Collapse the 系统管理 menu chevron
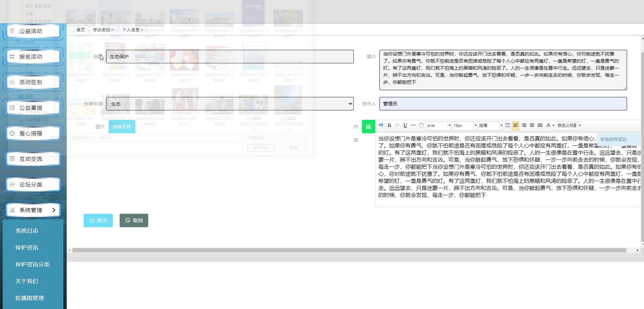644x309 pixels. tap(54, 210)
